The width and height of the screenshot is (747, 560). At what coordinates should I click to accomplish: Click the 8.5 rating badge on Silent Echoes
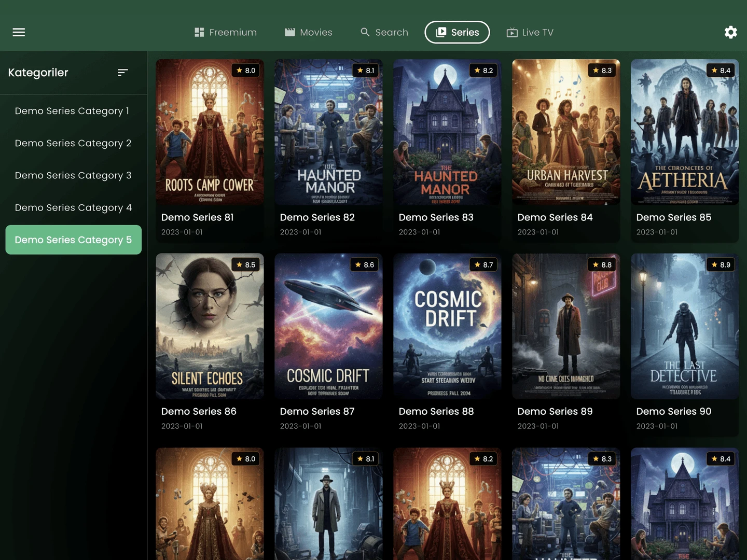246,265
